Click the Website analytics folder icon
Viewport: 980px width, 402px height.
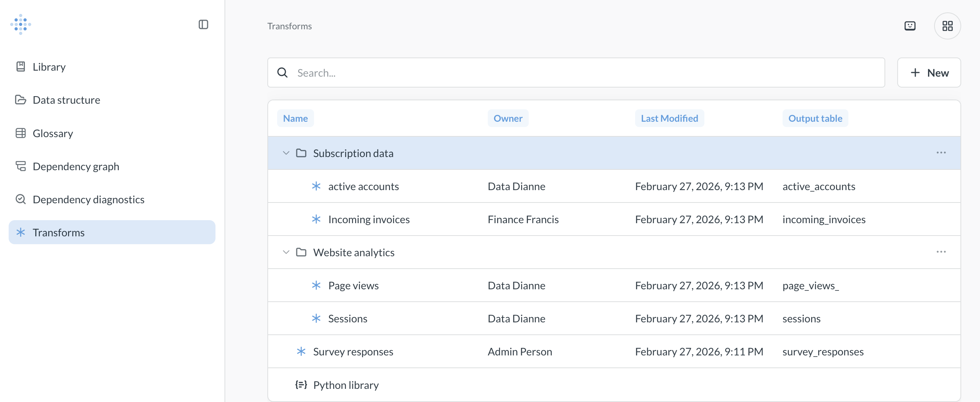point(301,252)
